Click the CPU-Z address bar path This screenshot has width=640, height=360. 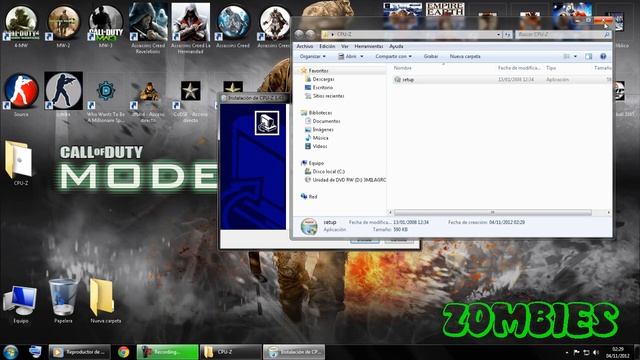point(344,35)
